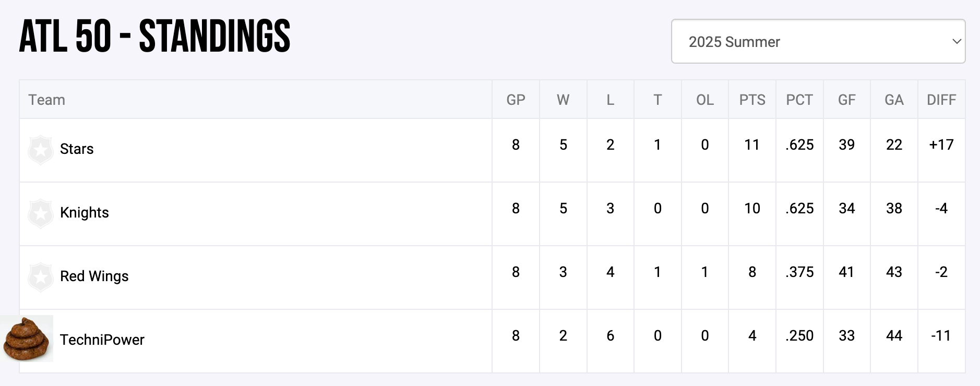Sort by the OL column header
Image resolution: width=980 pixels, height=386 pixels.
pos(704,100)
